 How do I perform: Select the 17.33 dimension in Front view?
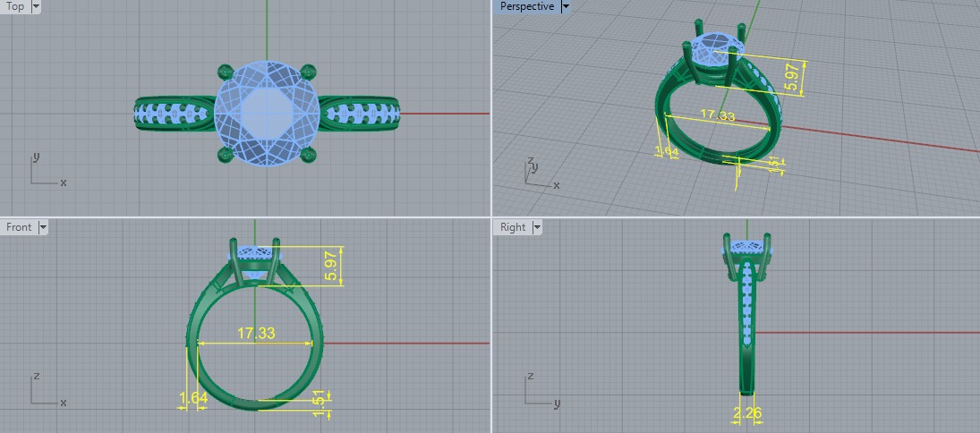tap(256, 333)
